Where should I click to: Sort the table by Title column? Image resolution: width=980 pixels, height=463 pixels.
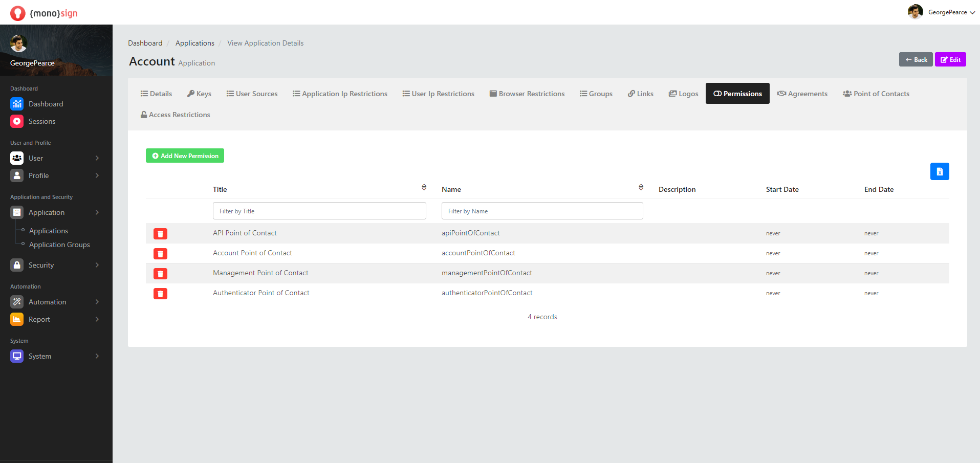pos(424,188)
